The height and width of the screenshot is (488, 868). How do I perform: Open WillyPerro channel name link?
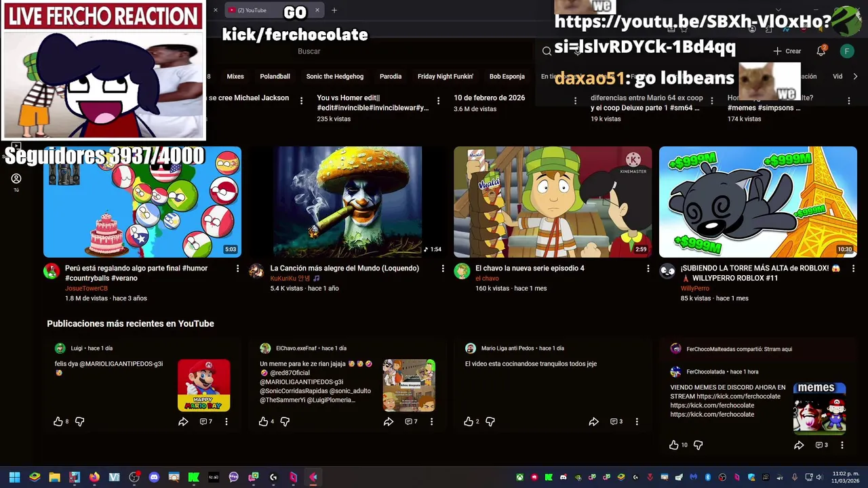[695, 289]
